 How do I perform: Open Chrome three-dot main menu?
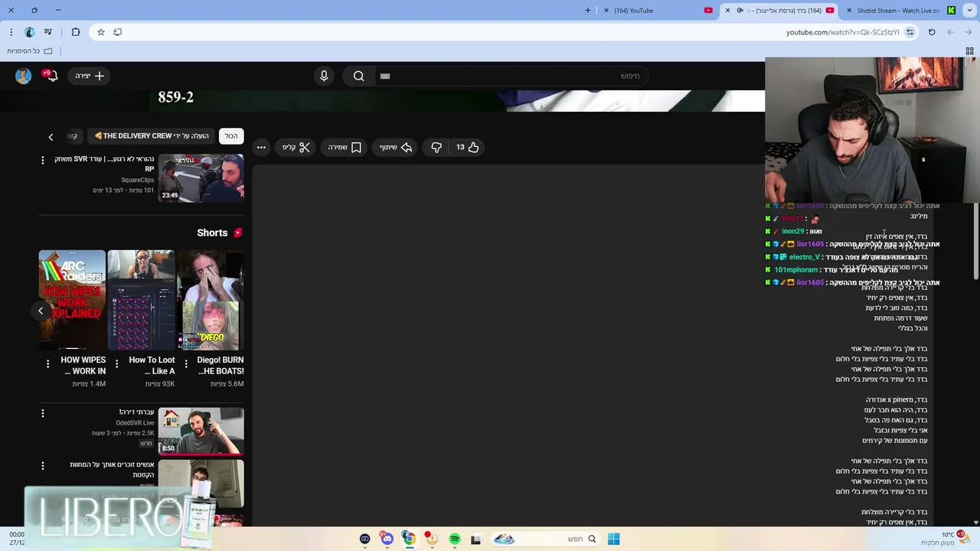point(11,32)
